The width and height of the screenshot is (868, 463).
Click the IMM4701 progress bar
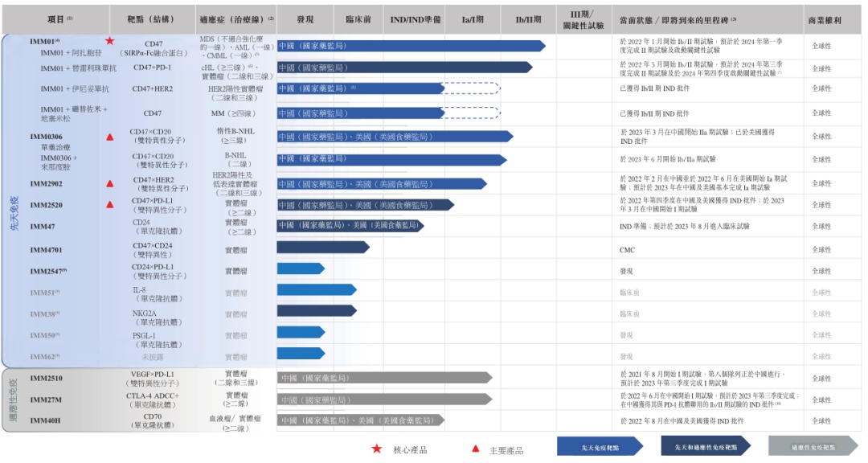(x=323, y=247)
